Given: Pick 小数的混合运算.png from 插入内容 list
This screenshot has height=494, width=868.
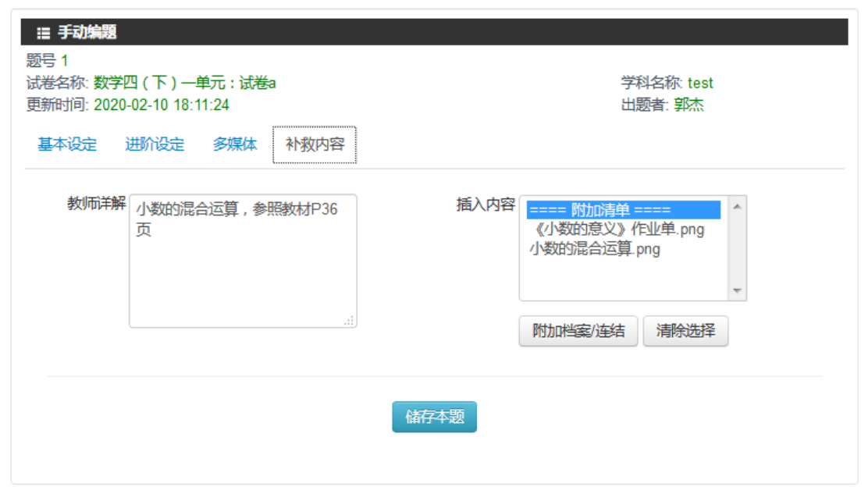Looking at the screenshot, I should click(x=595, y=249).
